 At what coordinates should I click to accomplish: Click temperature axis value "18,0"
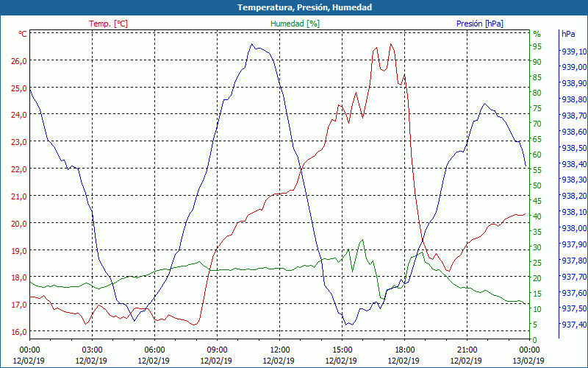(18, 277)
